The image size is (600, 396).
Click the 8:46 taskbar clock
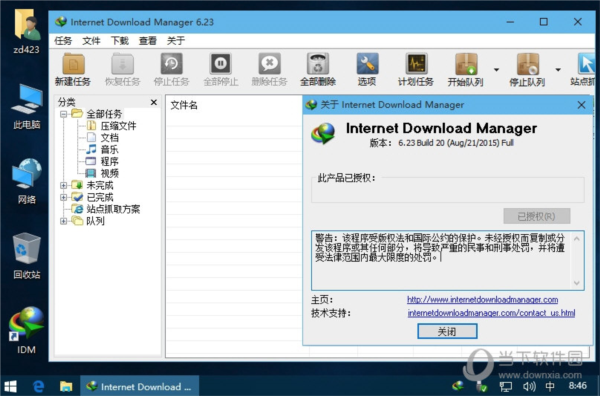pyautogui.click(x=577, y=386)
